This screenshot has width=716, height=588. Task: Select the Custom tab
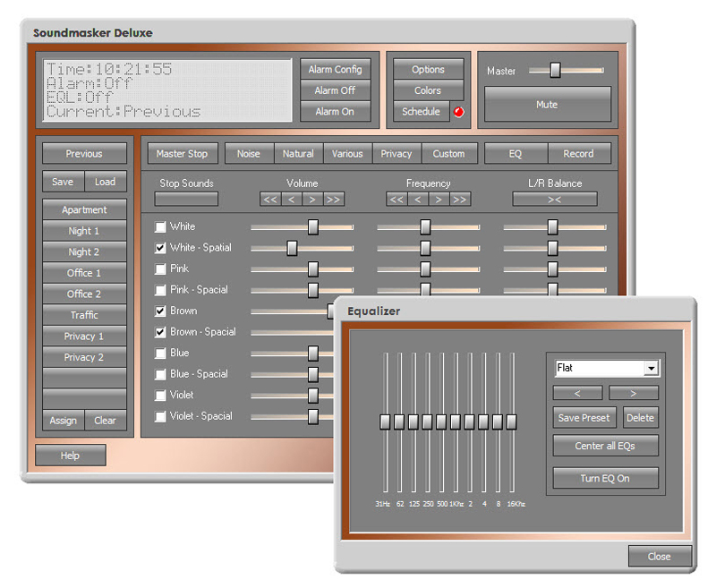[449, 154]
